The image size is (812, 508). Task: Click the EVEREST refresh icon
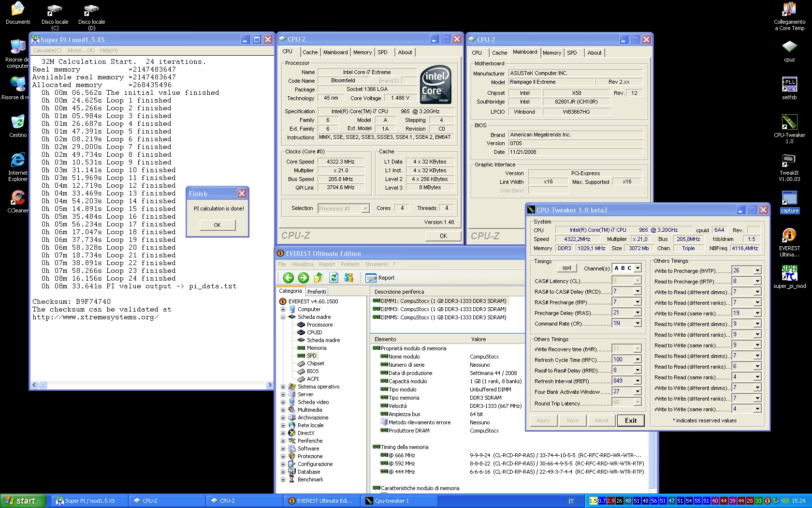click(333, 278)
